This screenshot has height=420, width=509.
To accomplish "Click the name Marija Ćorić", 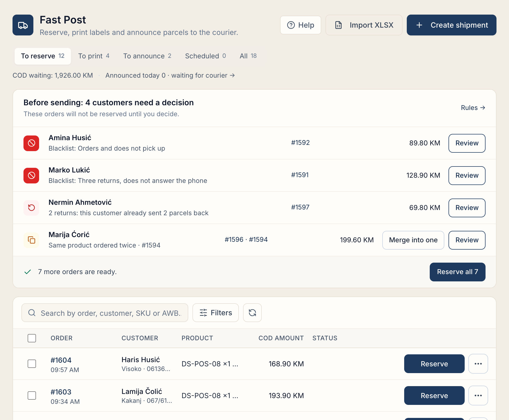I will pyautogui.click(x=69, y=234).
